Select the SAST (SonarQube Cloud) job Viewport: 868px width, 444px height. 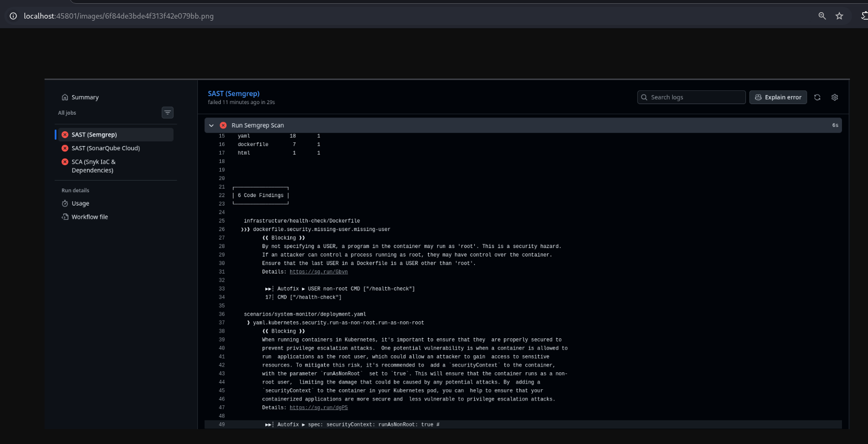click(106, 148)
